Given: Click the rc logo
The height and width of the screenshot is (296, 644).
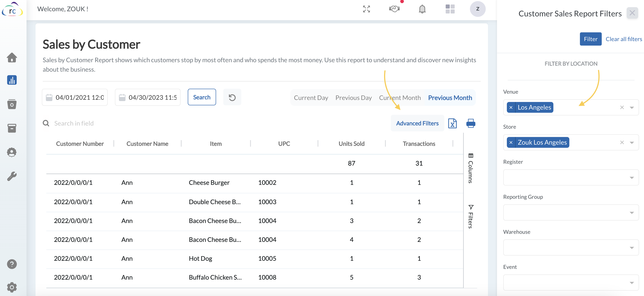Looking at the screenshot, I should coord(12,9).
